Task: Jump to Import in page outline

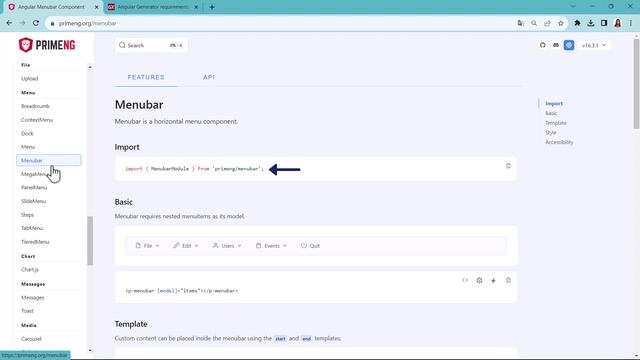Action: [x=554, y=104]
